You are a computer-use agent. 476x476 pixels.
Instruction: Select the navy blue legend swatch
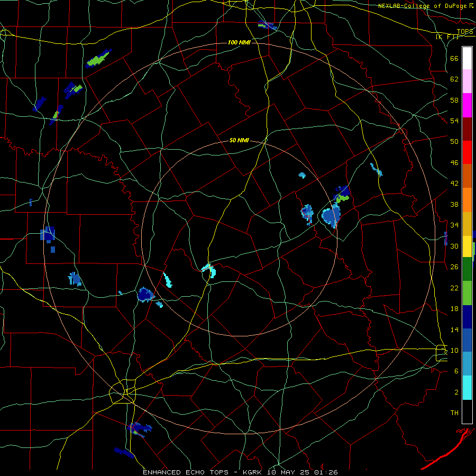[467, 317]
